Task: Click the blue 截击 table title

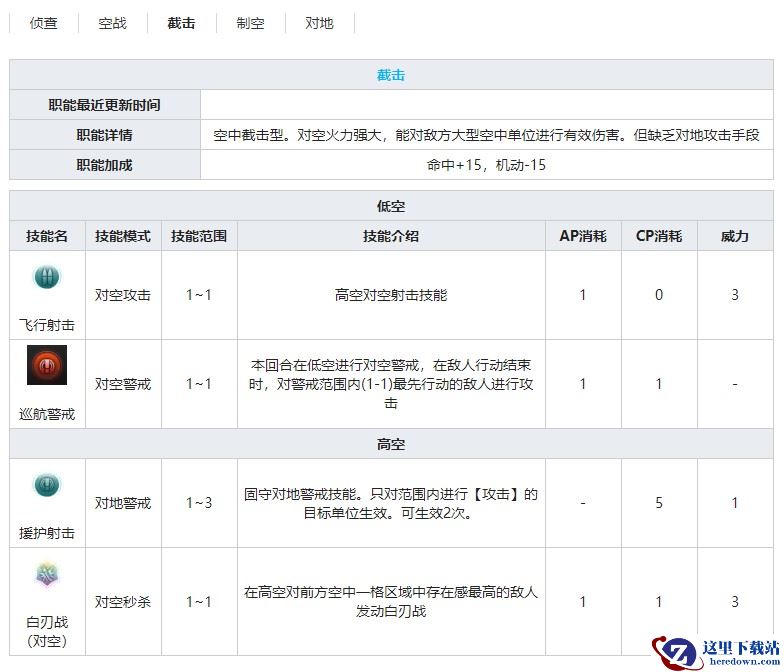Action: [391, 75]
